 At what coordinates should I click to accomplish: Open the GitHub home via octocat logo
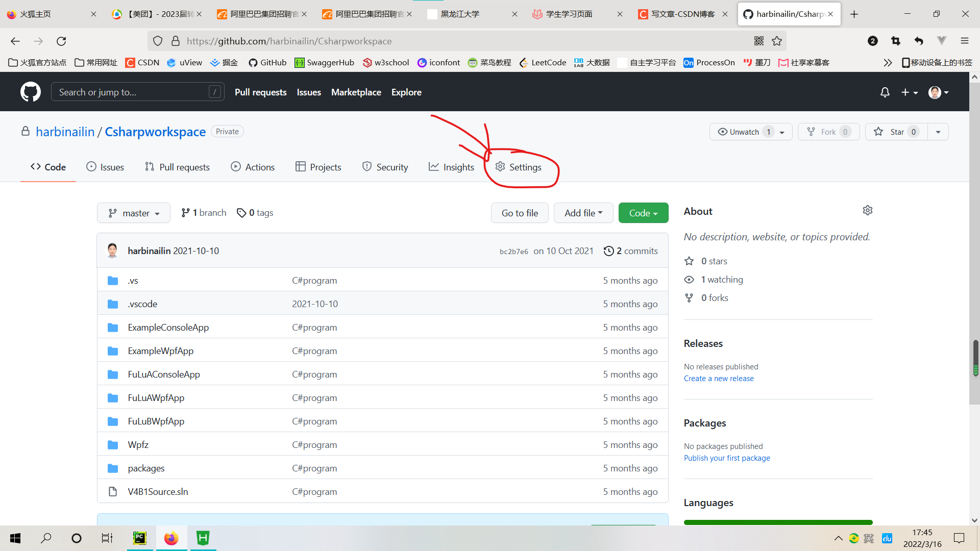pos(30,92)
